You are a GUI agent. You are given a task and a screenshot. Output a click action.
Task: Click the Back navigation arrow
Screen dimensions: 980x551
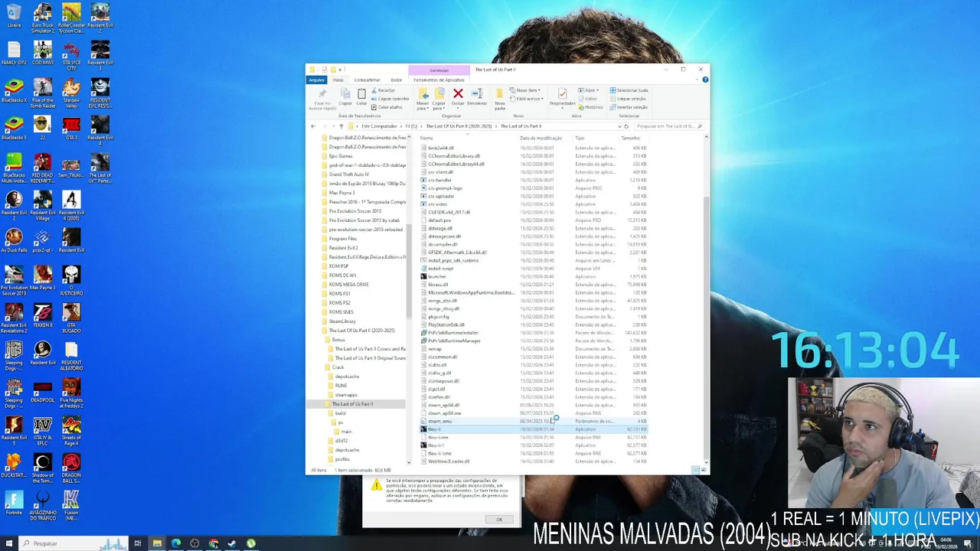click(x=312, y=126)
